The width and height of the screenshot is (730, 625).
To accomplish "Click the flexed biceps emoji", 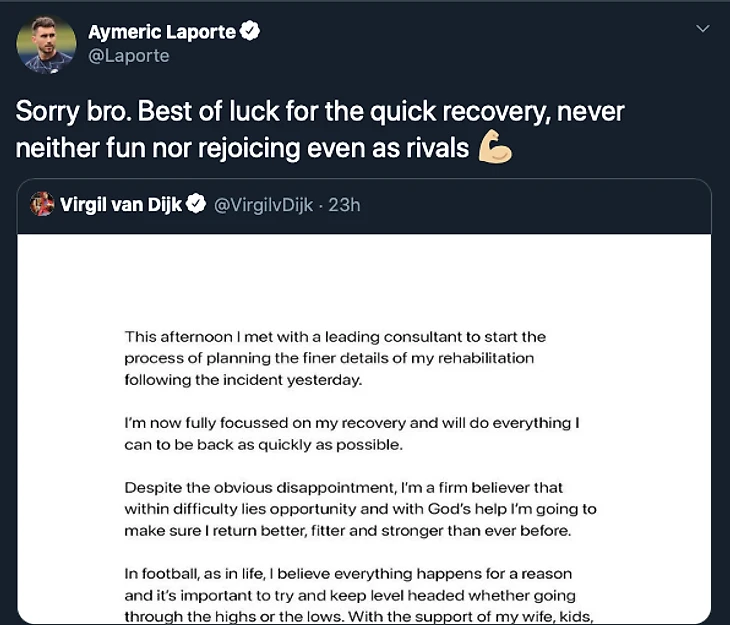I will 495,147.
